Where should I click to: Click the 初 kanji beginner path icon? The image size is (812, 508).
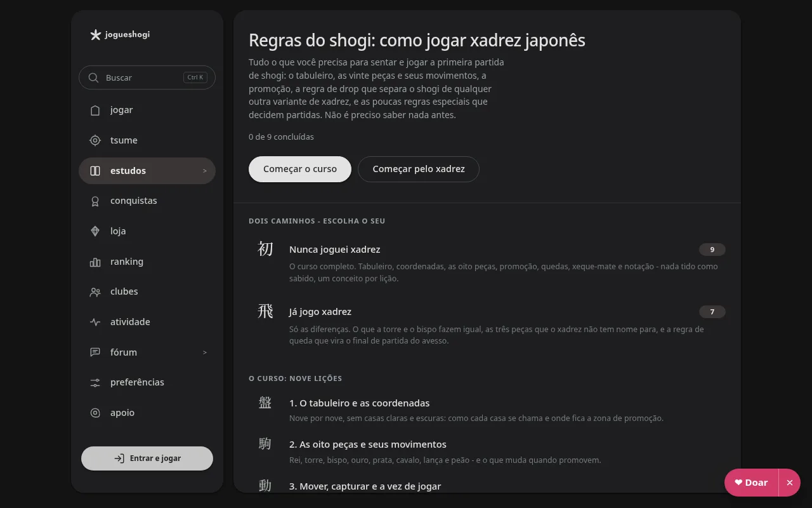pos(265,249)
